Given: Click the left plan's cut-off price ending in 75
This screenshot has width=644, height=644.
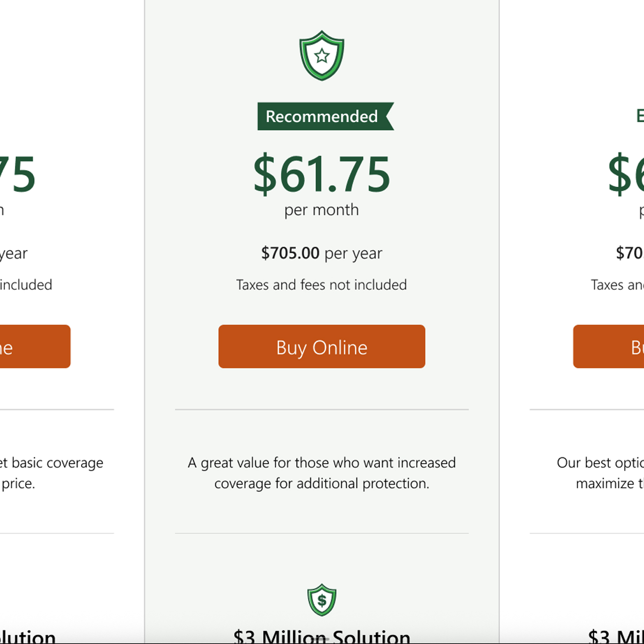Looking at the screenshot, I should pos(17,174).
